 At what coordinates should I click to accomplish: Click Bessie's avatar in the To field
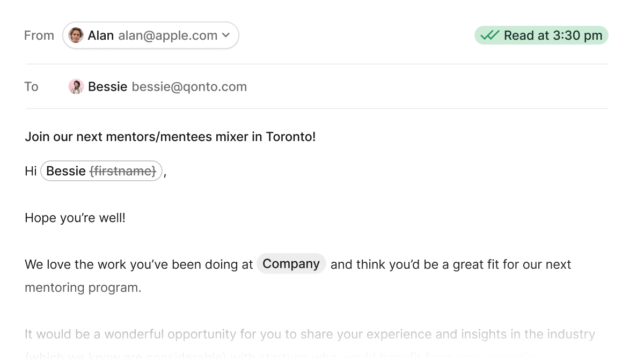[76, 87]
